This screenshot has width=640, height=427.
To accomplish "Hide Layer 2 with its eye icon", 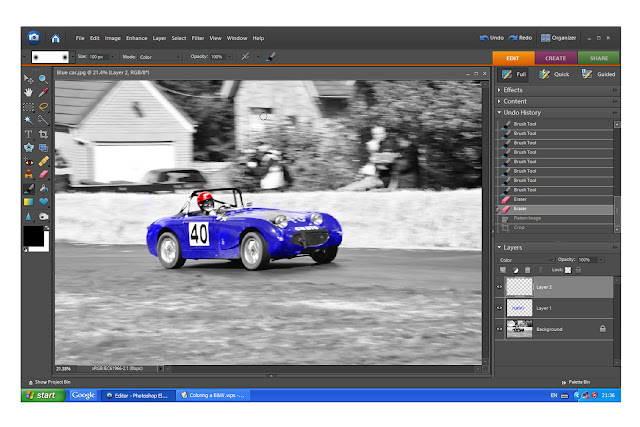I will coord(501,286).
